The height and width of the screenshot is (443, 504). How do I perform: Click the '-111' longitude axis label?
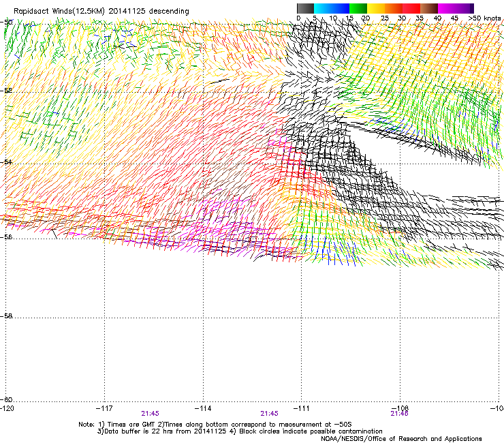click(301, 408)
